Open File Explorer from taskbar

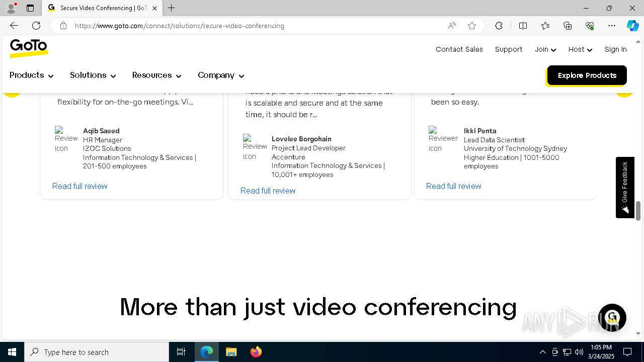[x=231, y=352]
